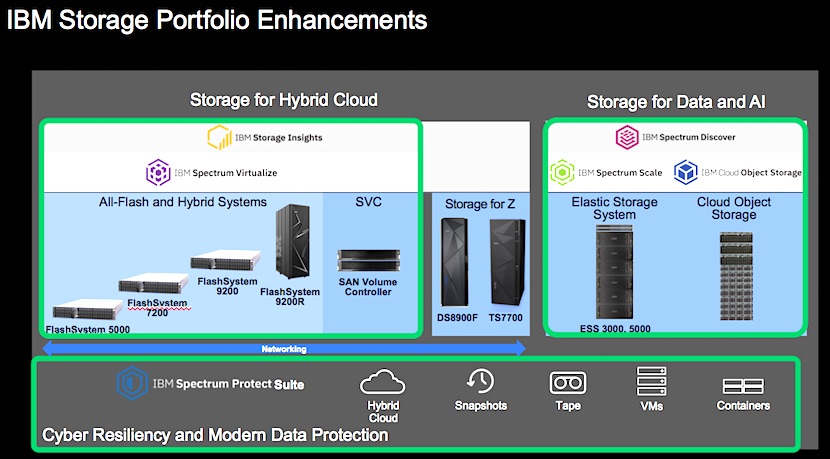Click the blue Networking arrow bar
Screen dimensions: 830x459
[283, 349]
